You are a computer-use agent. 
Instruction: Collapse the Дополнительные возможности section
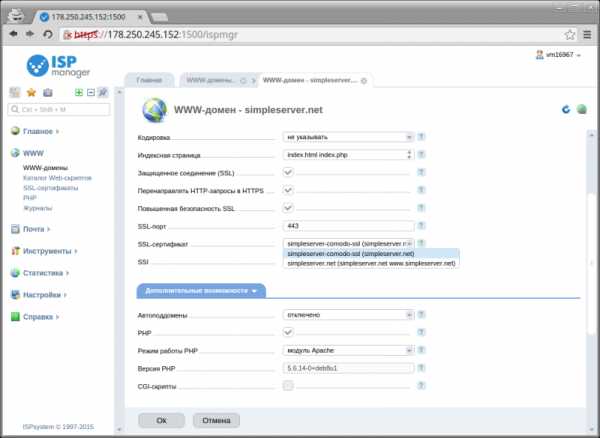click(x=201, y=291)
